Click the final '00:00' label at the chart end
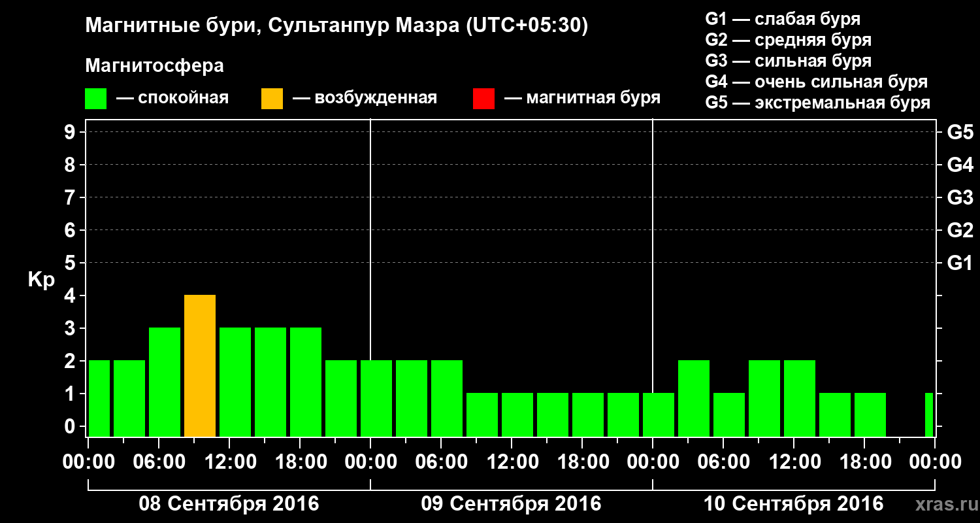The image size is (980, 523). 935,462
